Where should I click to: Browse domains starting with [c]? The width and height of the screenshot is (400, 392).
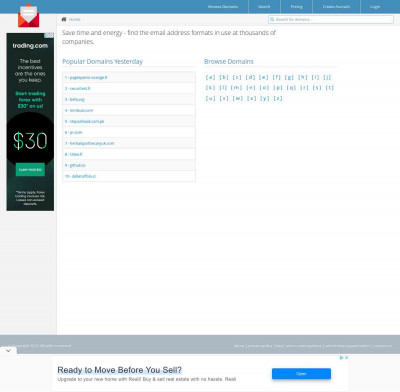237,77
